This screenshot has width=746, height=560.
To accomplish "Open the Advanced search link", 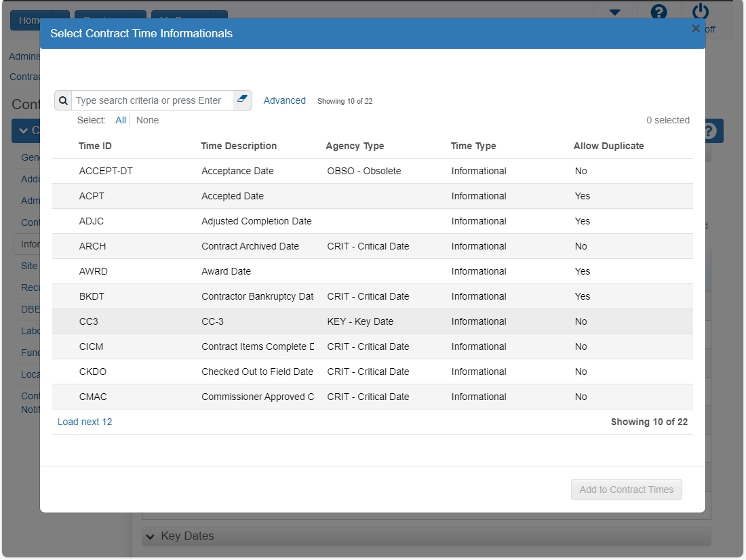I will point(285,100).
